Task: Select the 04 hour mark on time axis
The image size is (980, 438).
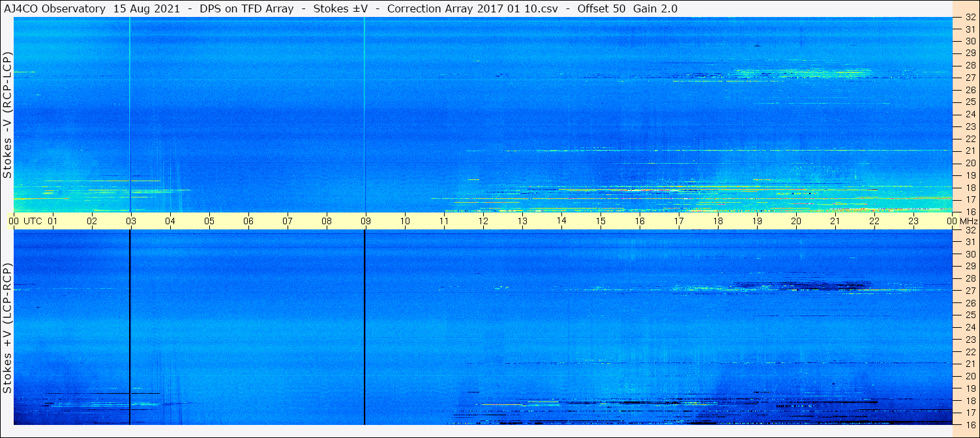Action: tap(170, 221)
